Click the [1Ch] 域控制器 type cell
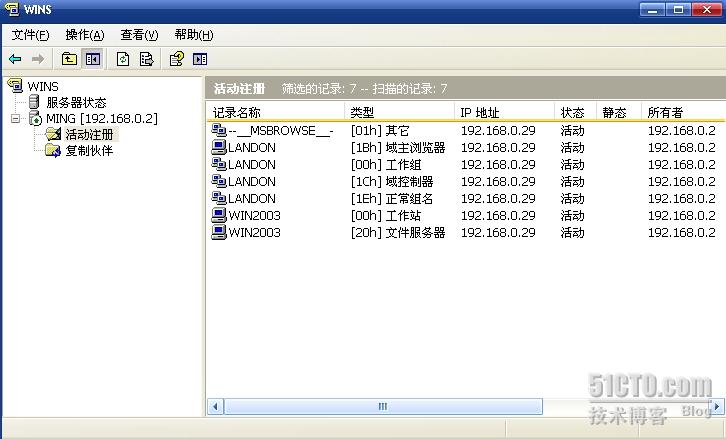The image size is (726, 439). pos(392,182)
